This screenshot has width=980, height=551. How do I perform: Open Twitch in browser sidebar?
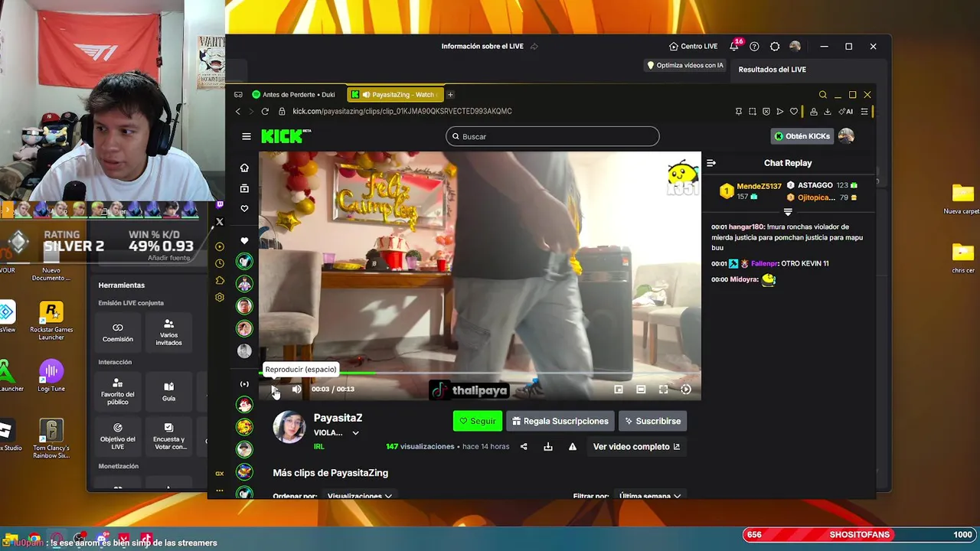220,205
